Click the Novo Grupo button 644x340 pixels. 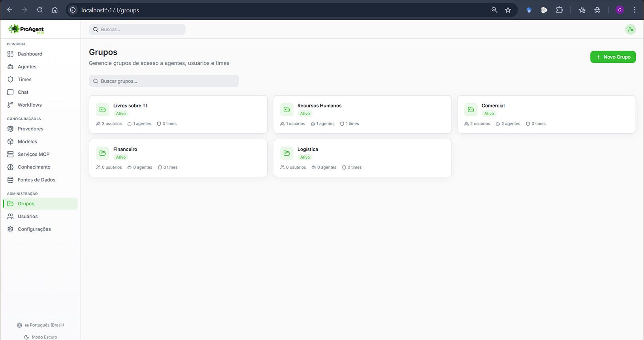[613, 57]
